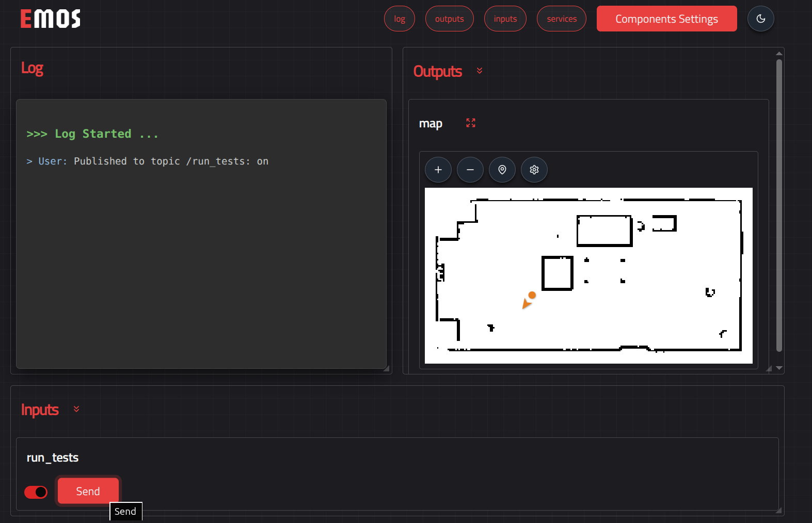The height and width of the screenshot is (523, 812).
Task: Open Components Settings
Action: coord(666,19)
